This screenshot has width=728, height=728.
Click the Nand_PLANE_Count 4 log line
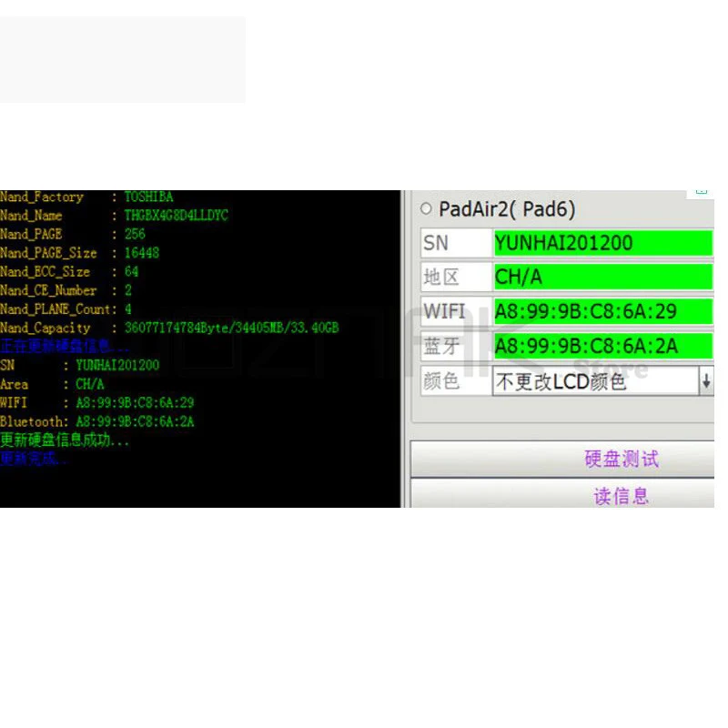point(66,309)
